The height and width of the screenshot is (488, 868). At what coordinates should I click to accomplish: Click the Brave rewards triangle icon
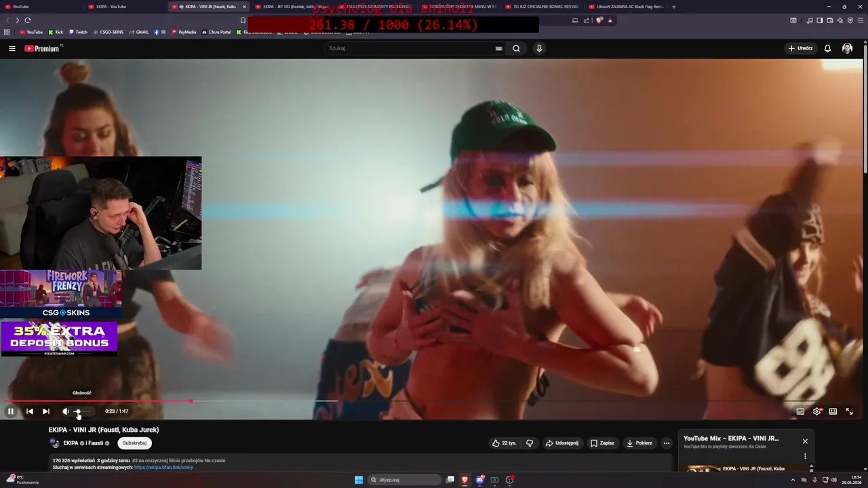(610, 20)
